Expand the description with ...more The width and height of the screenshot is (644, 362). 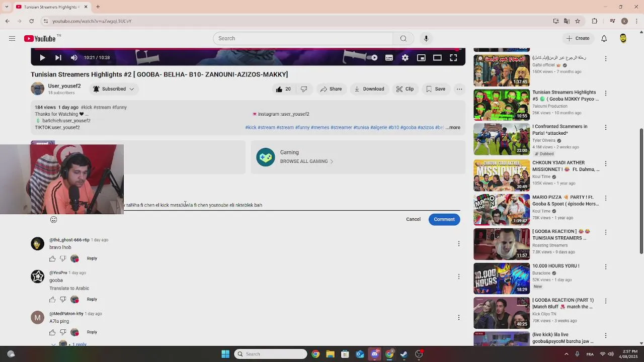click(453, 127)
